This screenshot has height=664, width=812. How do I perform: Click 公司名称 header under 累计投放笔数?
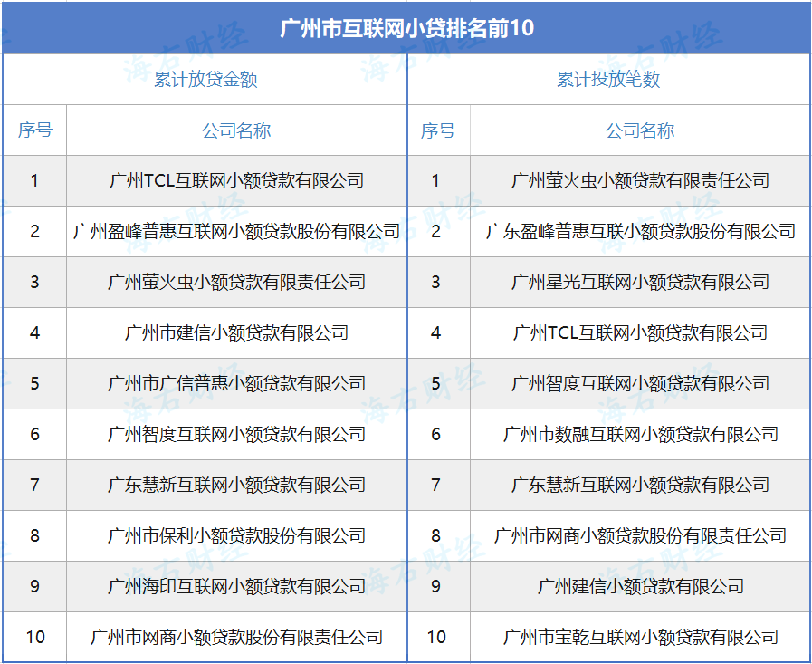tap(640, 130)
